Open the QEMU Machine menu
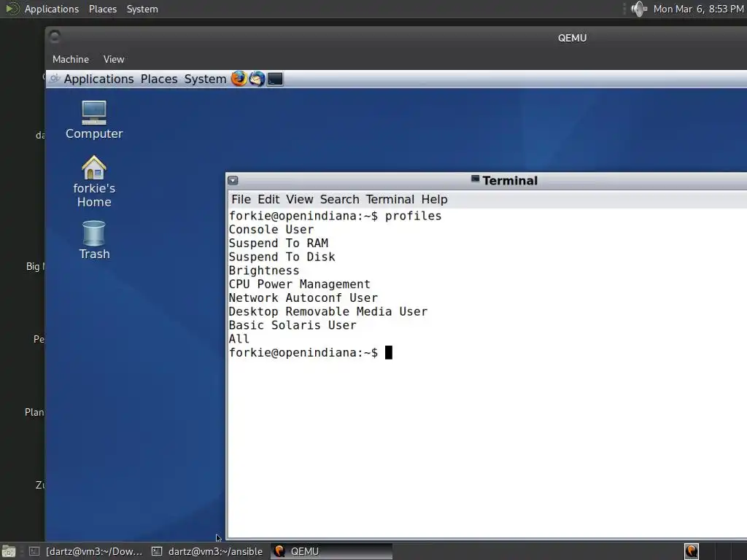Viewport: 747px width, 560px height. [x=71, y=60]
